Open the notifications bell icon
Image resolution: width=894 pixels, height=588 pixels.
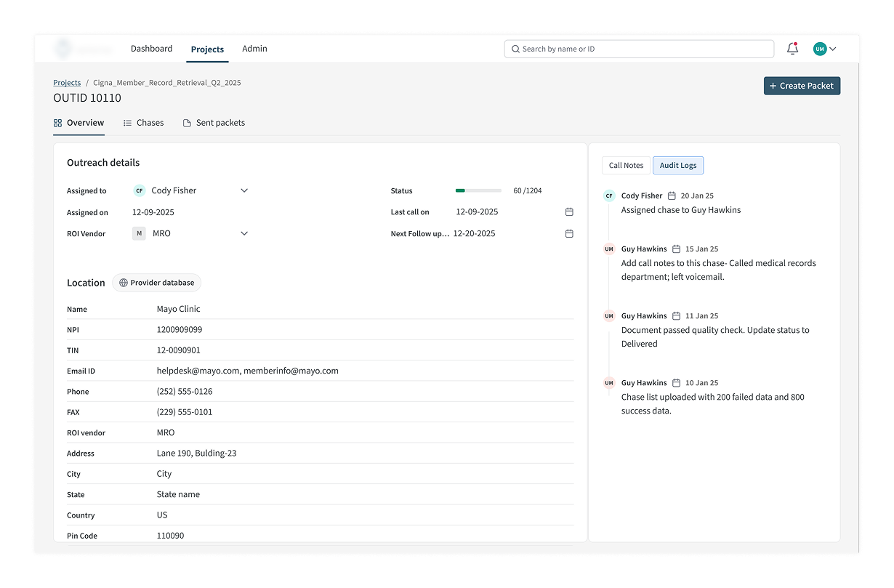coord(792,49)
